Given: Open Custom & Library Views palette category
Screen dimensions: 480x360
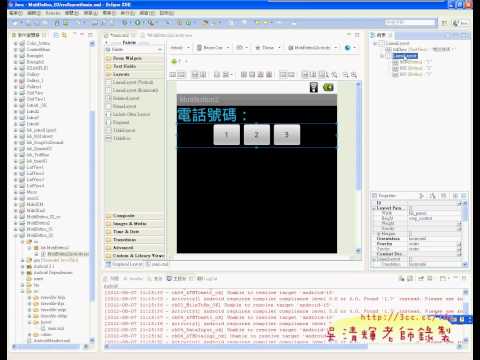Looking at the screenshot, I should 134,256.
